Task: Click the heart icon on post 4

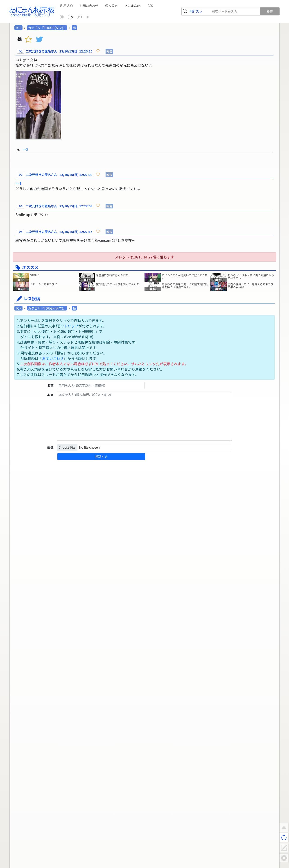Action: 98,231
